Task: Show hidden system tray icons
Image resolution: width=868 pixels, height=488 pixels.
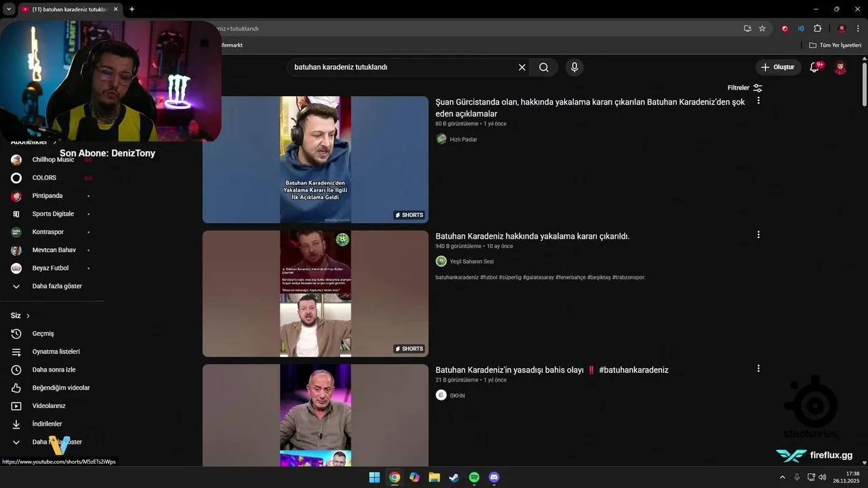Action: [783, 477]
